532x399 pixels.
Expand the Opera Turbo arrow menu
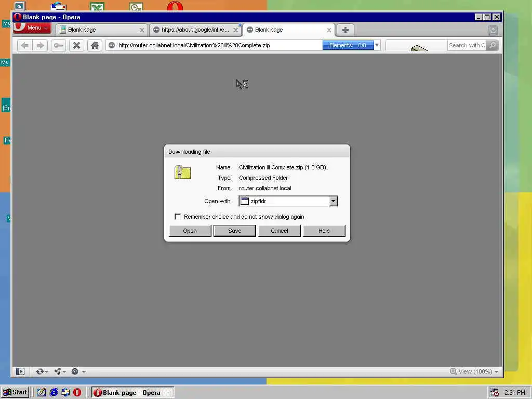[84, 372]
